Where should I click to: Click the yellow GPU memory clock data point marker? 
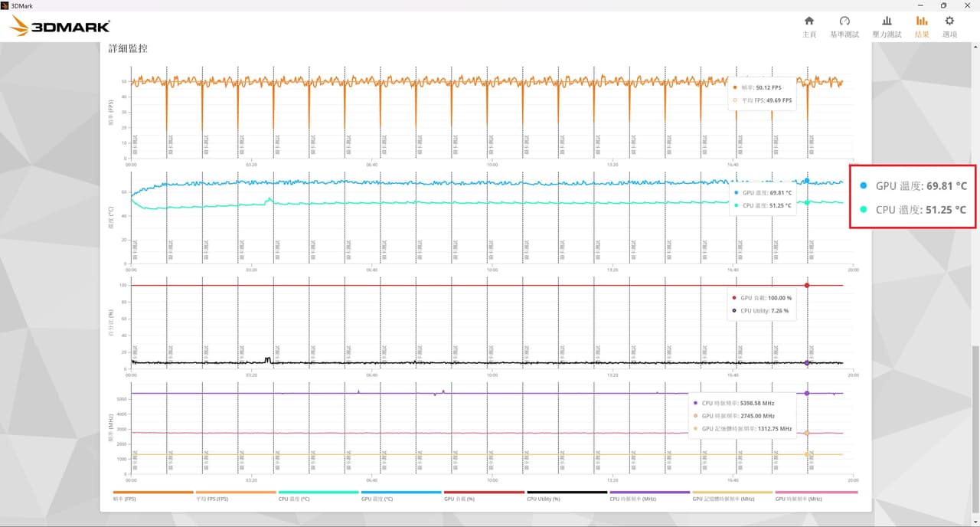[x=807, y=454]
